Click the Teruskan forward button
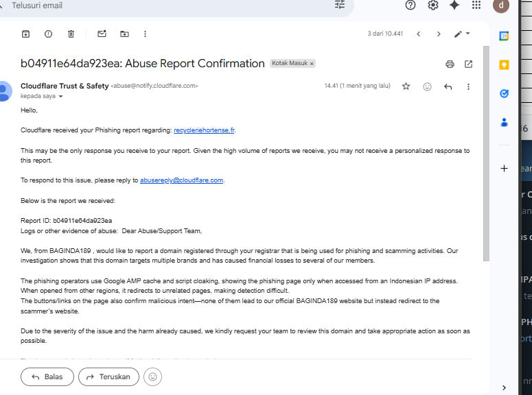The height and width of the screenshot is (395, 532). click(108, 376)
